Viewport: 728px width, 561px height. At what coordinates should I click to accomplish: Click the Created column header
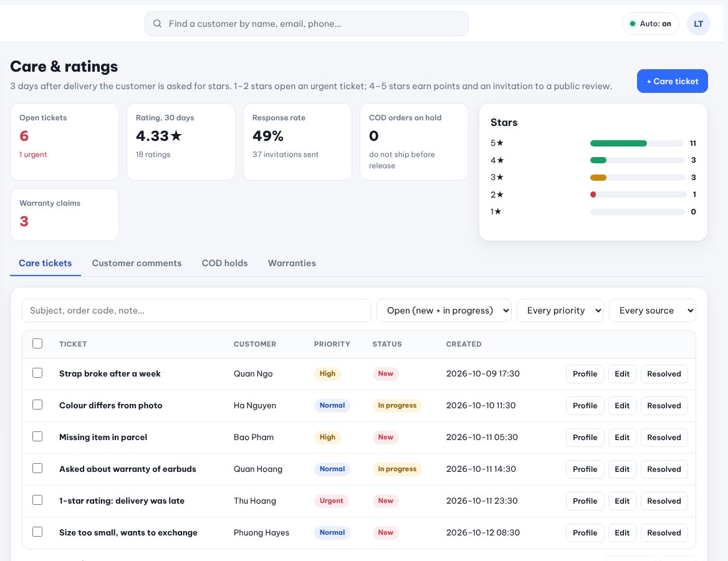[464, 344]
